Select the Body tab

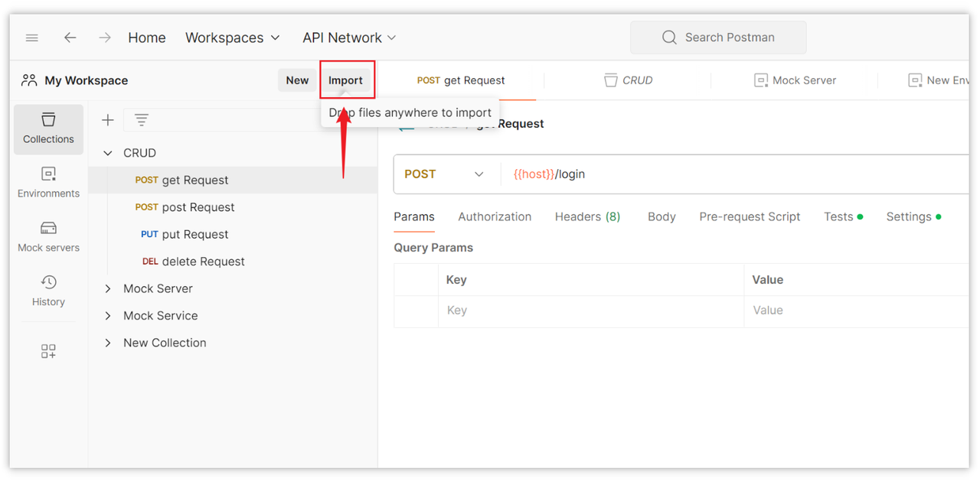[x=661, y=217]
